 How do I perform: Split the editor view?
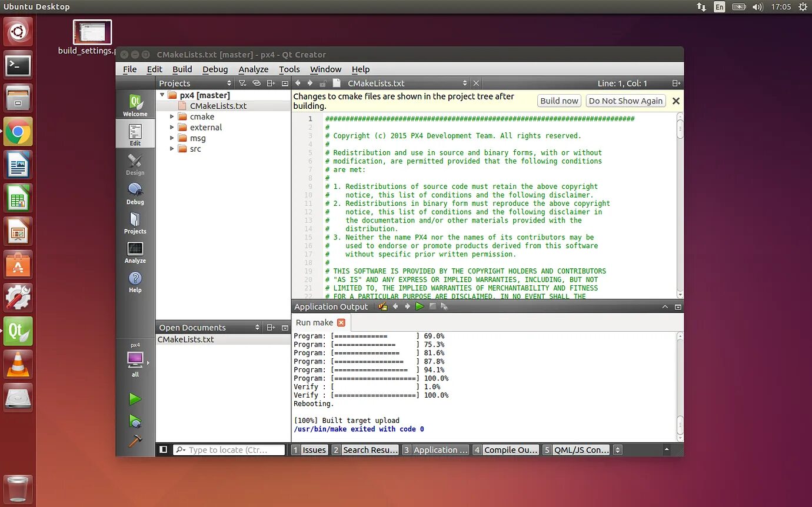(x=677, y=84)
